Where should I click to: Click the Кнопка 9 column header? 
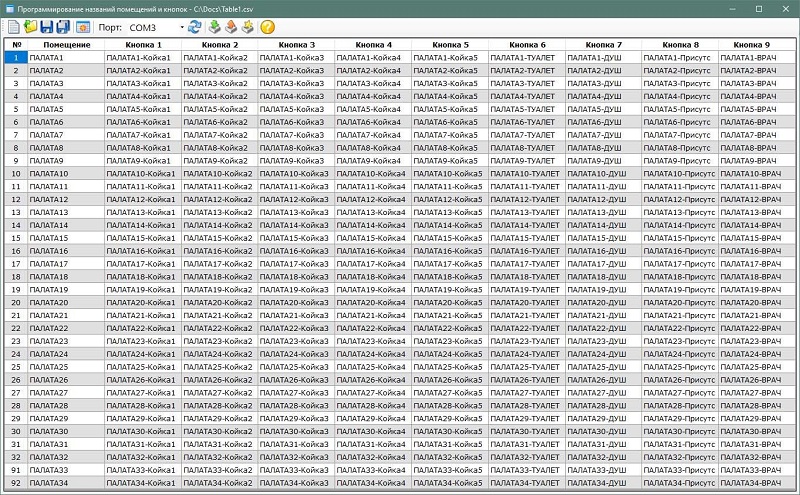click(x=757, y=45)
